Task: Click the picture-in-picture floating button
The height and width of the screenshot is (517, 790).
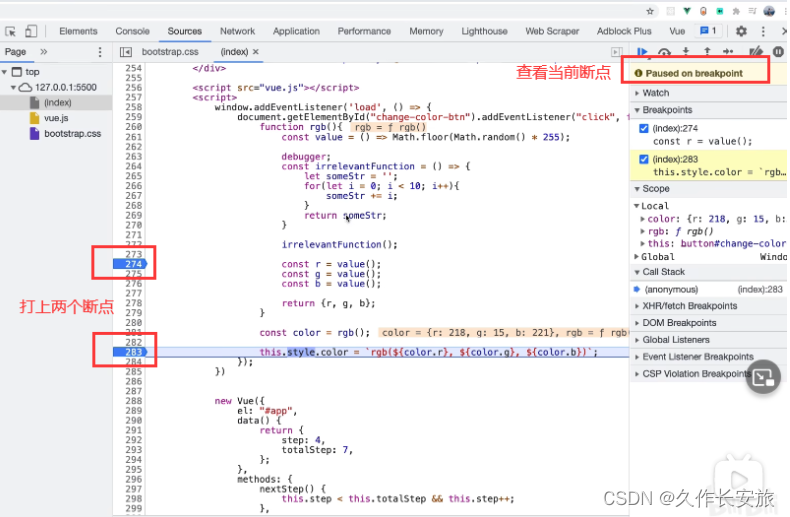Action: pos(763,377)
